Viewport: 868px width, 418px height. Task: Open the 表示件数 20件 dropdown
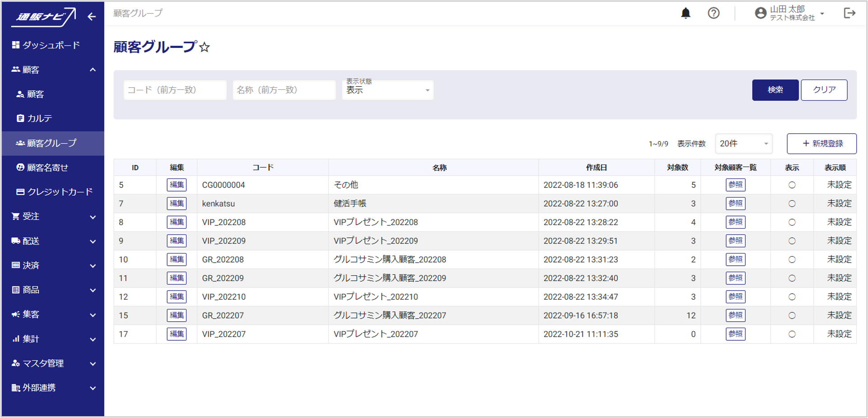coord(743,144)
